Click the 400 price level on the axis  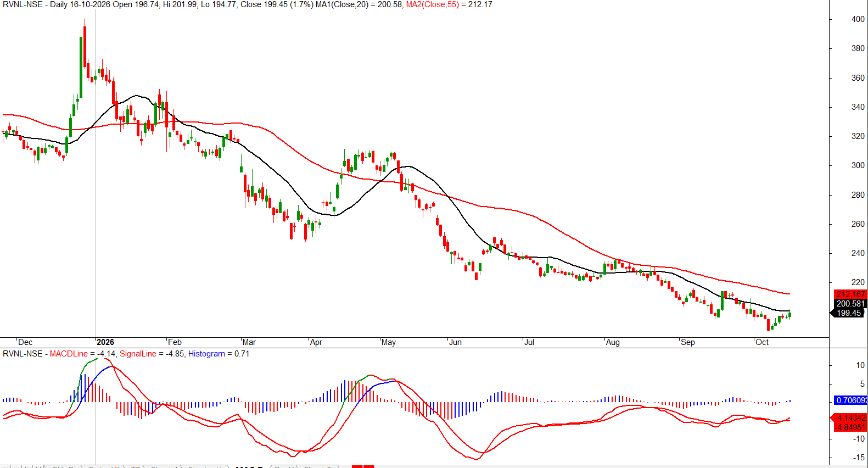point(858,19)
